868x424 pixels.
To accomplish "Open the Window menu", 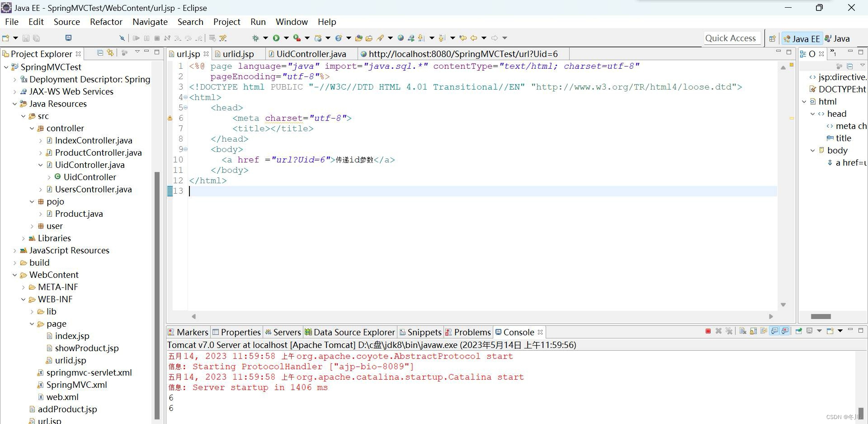I will pos(292,22).
